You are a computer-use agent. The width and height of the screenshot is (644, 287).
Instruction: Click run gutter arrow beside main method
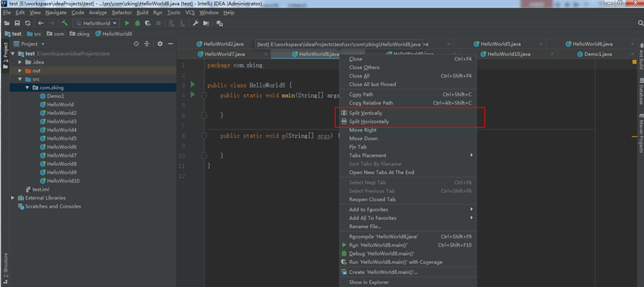tap(193, 95)
